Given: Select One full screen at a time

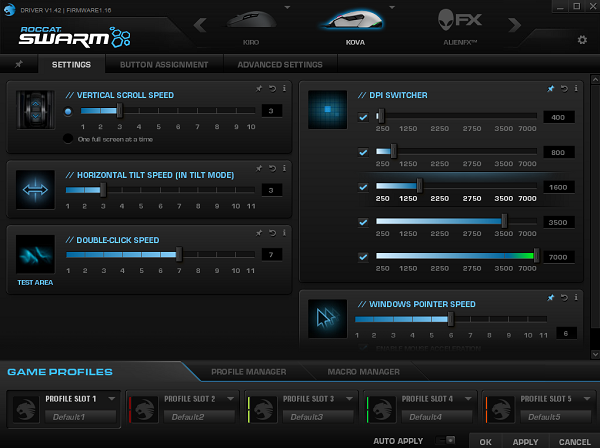Looking at the screenshot, I should 68,138.
